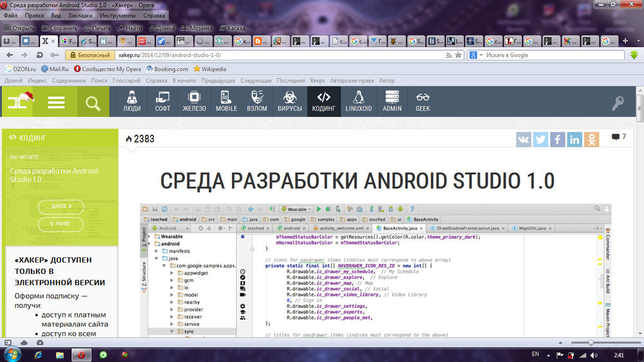Screen dimensions: 644x362
Task: Go to the ВИРУСЫ category
Action: coord(289,102)
